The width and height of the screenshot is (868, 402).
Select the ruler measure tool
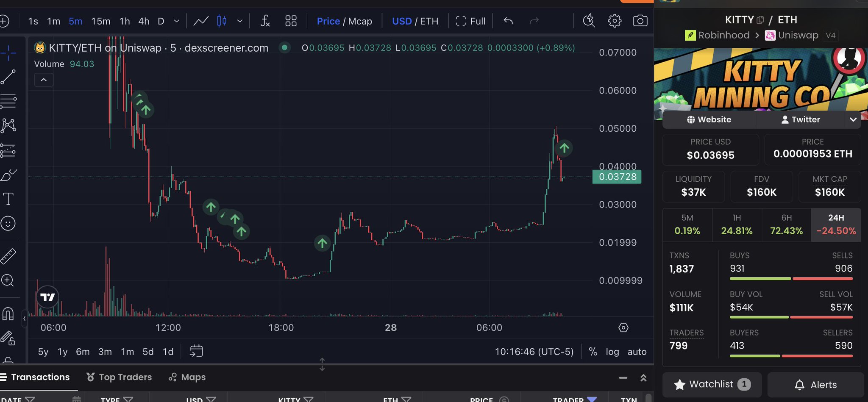tap(8, 256)
